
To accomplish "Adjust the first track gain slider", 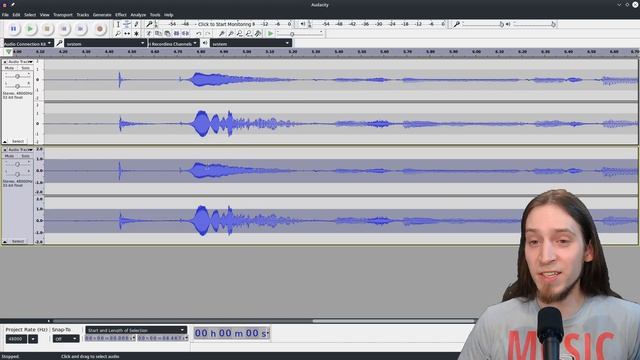I will [17, 76].
